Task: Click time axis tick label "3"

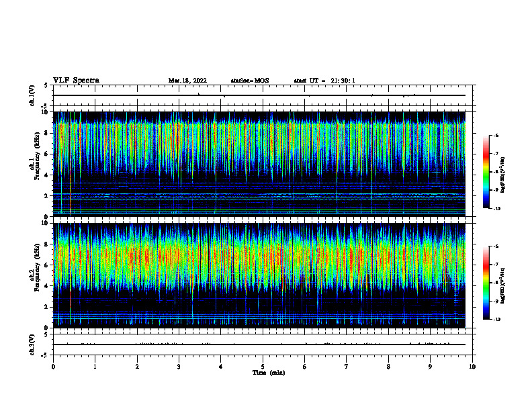Action: pyautogui.click(x=179, y=367)
